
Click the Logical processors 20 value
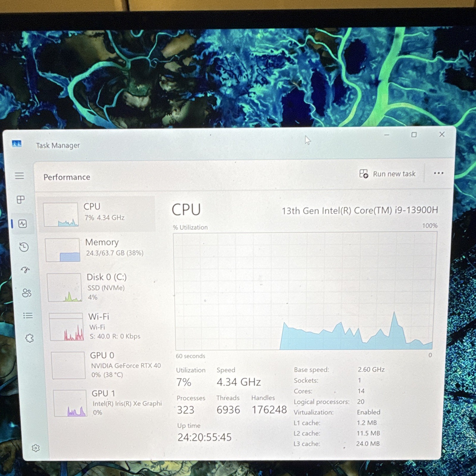(x=361, y=401)
